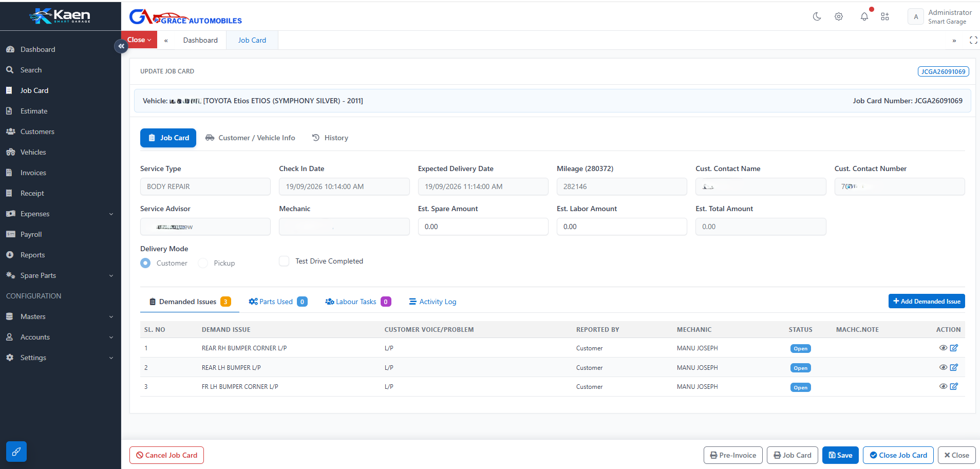Viewport: 980px width, 469px height.
Task: Open notifications bell
Action: pos(864,16)
